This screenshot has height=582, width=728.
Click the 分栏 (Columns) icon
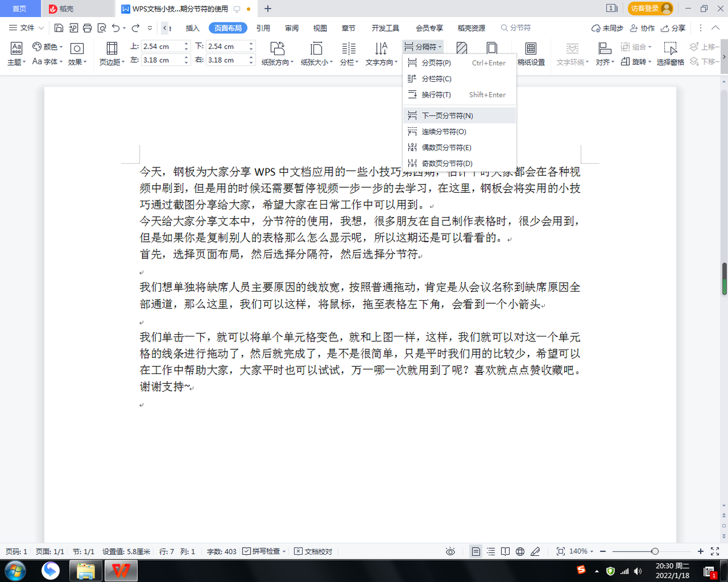(x=349, y=48)
